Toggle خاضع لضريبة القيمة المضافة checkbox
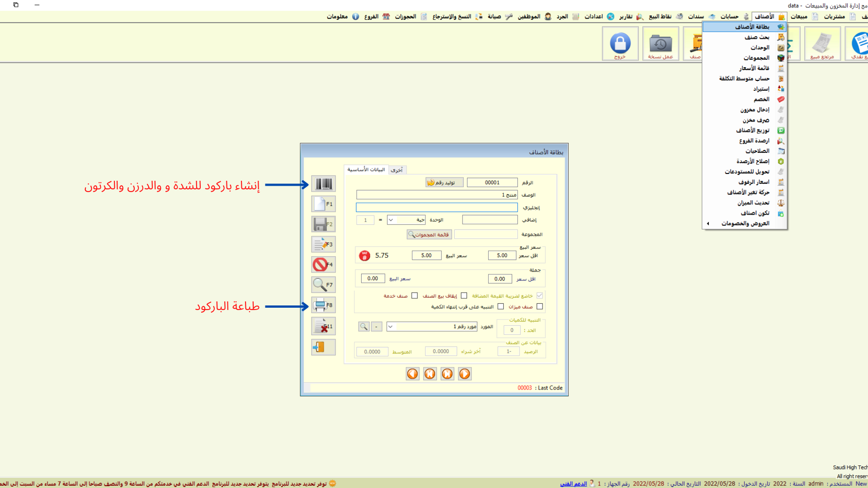Screen dimensions: 868x488 pos(539,296)
